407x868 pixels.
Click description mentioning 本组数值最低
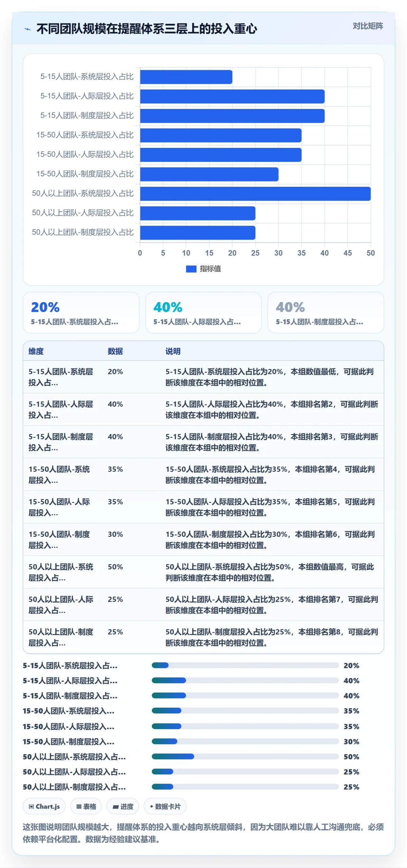click(270, 377)
